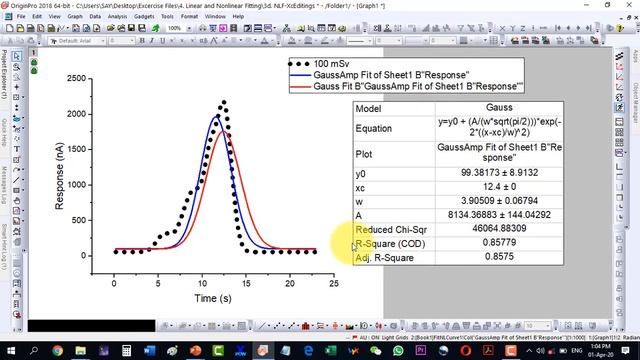640x360 pixels.
Task: Click the scatter plot icon in bottom toolbar
Action: [278, 326]
